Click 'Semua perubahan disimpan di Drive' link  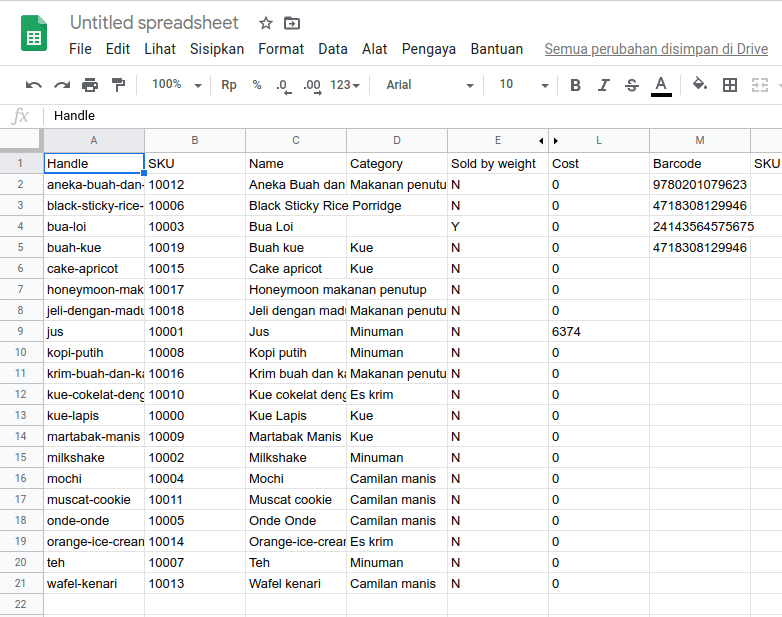tap(656, 49)
